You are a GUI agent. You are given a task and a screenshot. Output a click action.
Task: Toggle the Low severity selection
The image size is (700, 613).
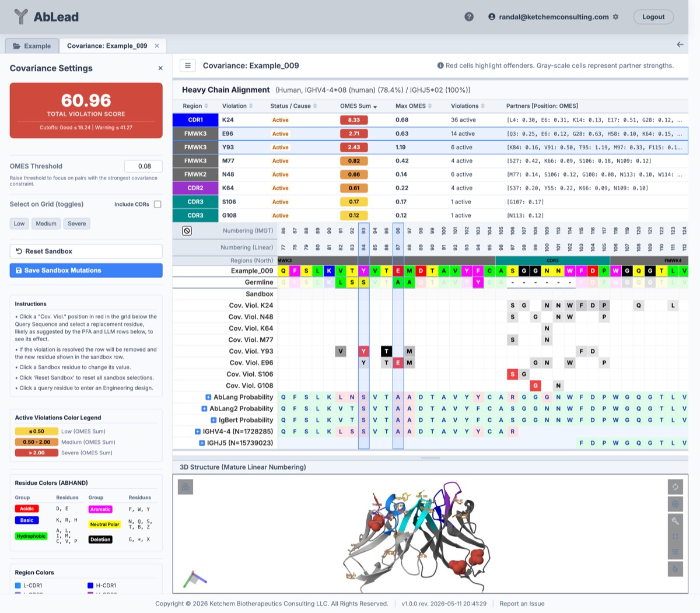coord(19,223)
